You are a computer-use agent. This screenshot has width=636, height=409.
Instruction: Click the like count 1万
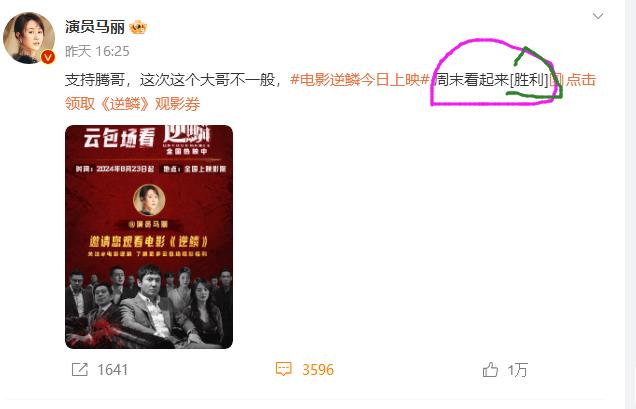(517, 370)
